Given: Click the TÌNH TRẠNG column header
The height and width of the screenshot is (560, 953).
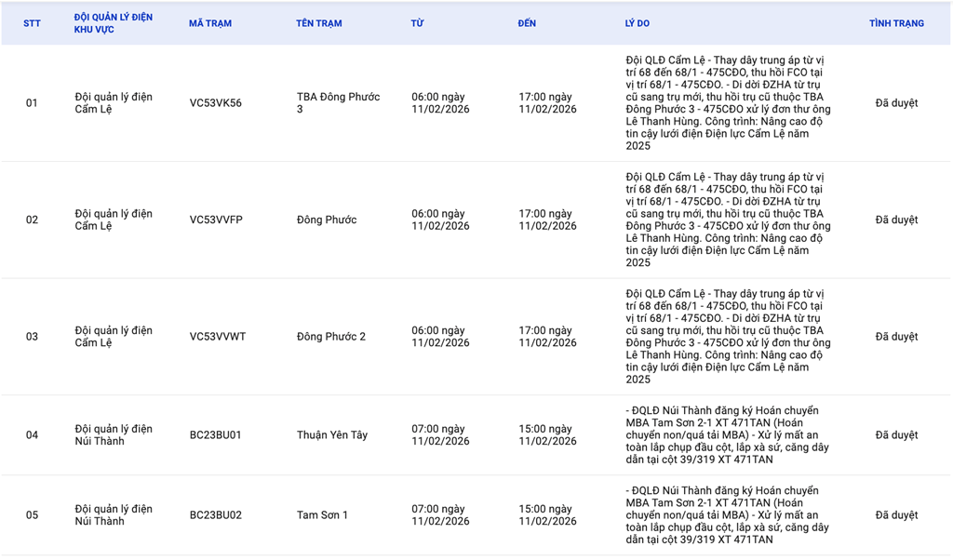Looking at the screenshot, I should pos(896,23).
